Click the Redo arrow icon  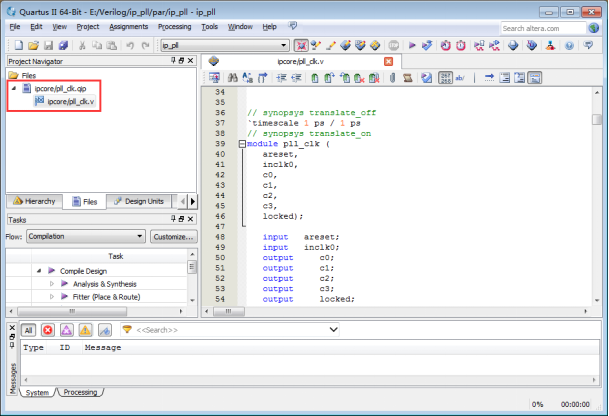click(x=145, y=45)
